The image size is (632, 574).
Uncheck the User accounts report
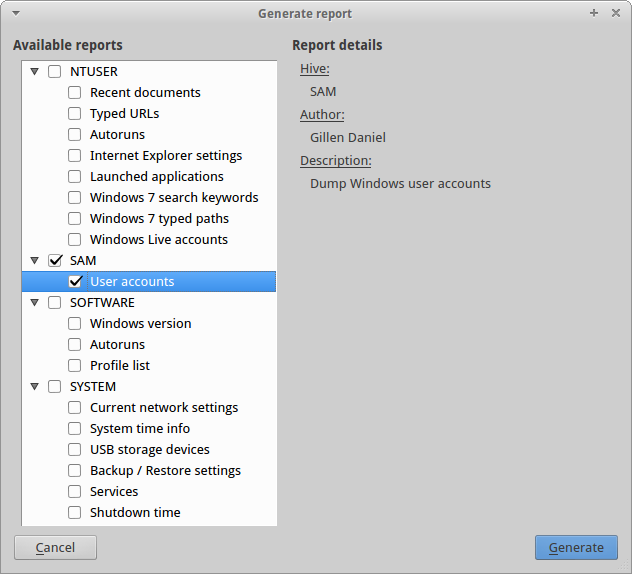click(x=75, y=281)
